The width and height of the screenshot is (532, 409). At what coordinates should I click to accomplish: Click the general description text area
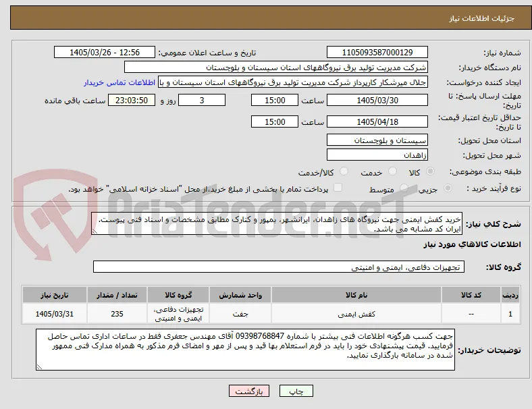(277, 224)
